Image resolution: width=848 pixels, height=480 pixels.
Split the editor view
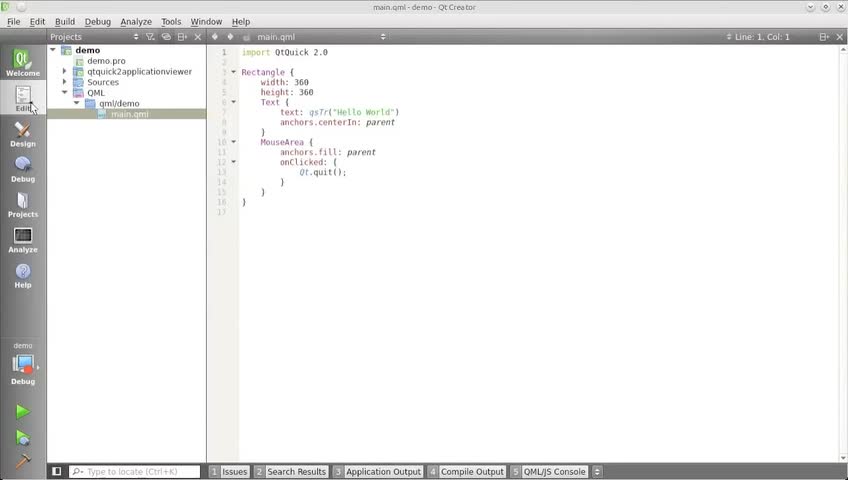(824, 37)
